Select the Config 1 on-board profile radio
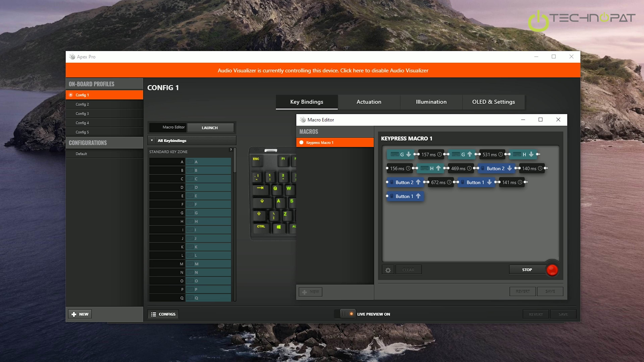Image resolution: width=644 pixels, height=362 pixels. [x=71, y=95]
